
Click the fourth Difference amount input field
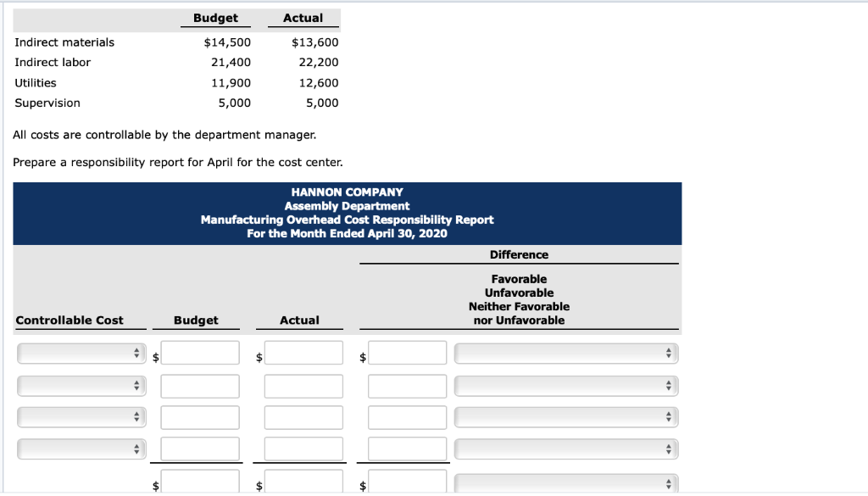(407, 449)
